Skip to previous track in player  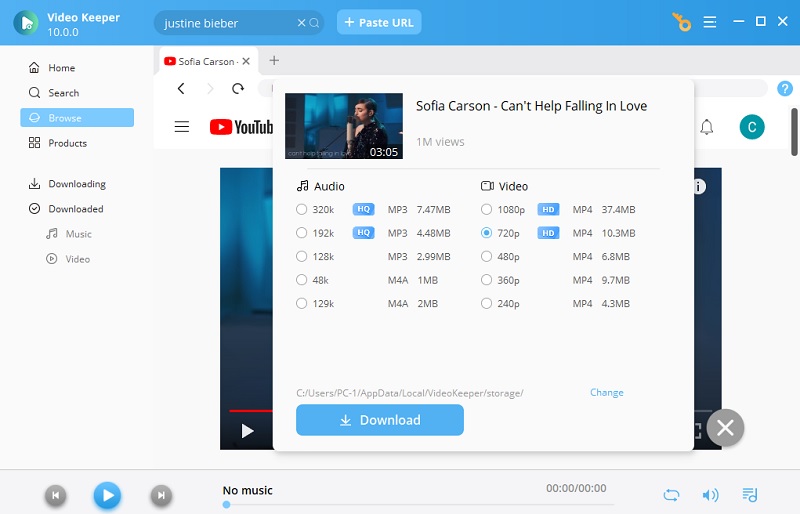tap(56, 495)
